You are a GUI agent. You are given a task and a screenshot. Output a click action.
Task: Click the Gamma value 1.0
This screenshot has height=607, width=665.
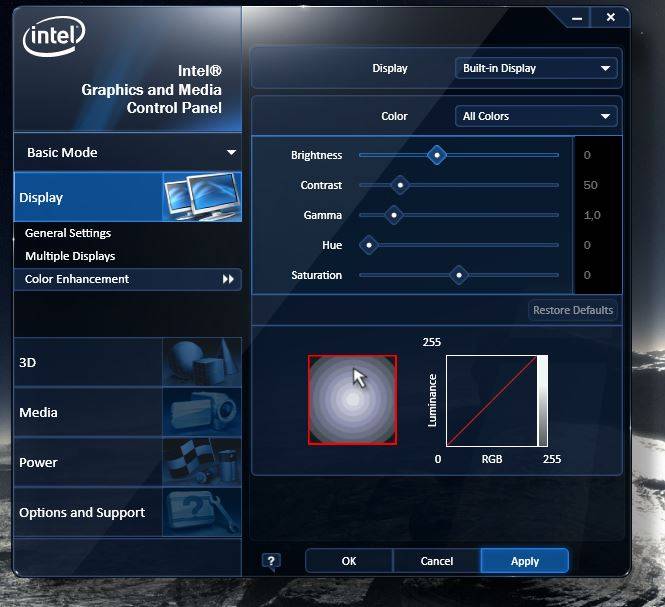592,215
